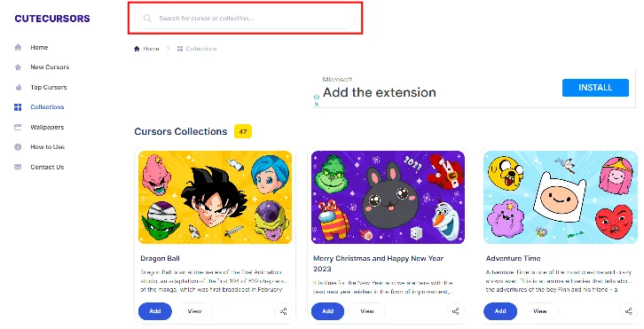Click the Top Cursors flame icon
The image size is (644, 329).
coord(18,87)
